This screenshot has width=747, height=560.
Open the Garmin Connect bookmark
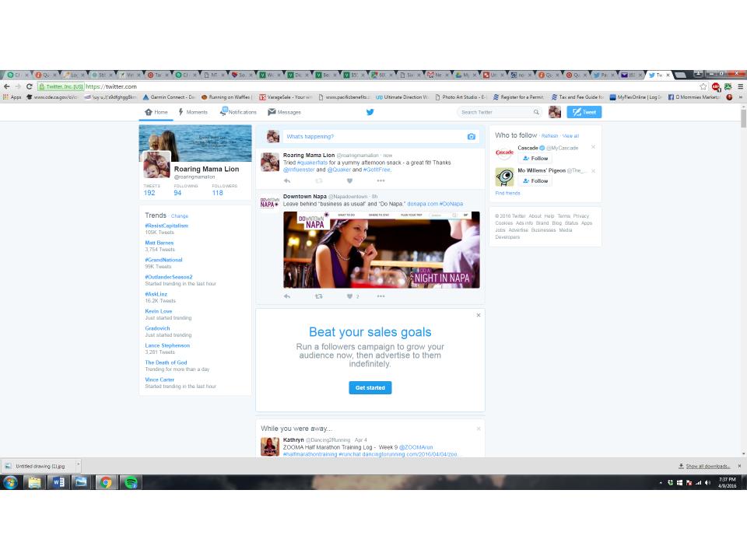tap(169, 97)
